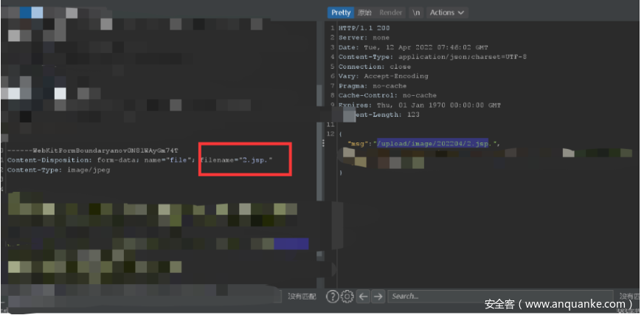The width and height of the screenshot is (644, 318).
Task: Click the filename="2.jsp." value in request
Action: click(x=237, y=160)
